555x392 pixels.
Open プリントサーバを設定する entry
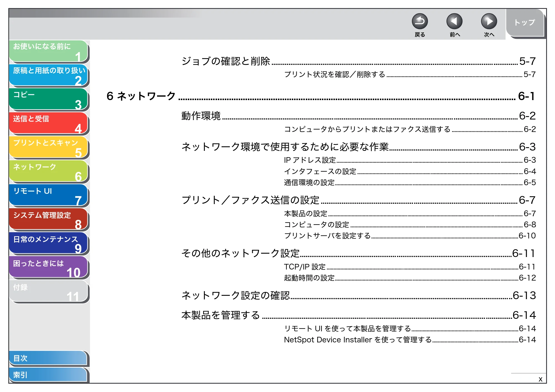(410, 236)
